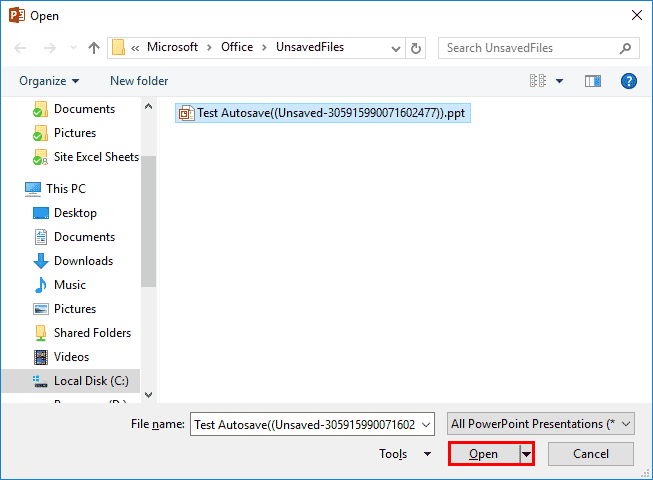Open the Videos folder
This screenshot has width=653, height=480.
click(x=61, y=357)
